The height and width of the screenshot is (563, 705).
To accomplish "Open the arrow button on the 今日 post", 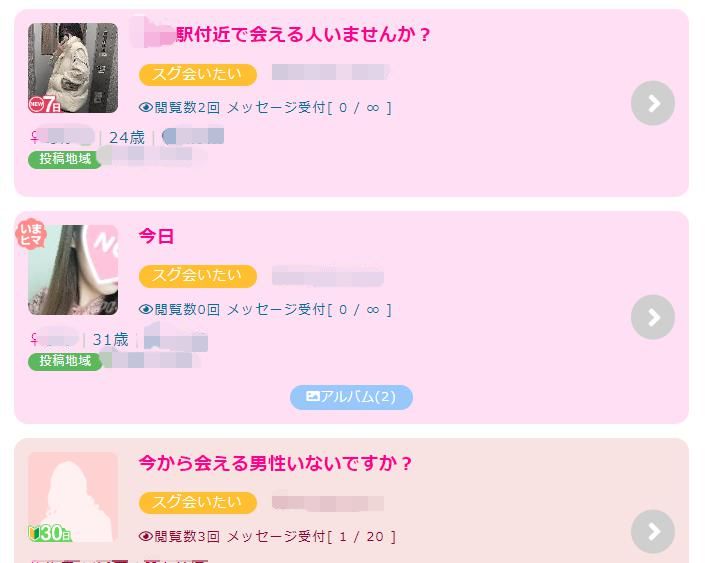I will tap(653, 317).
